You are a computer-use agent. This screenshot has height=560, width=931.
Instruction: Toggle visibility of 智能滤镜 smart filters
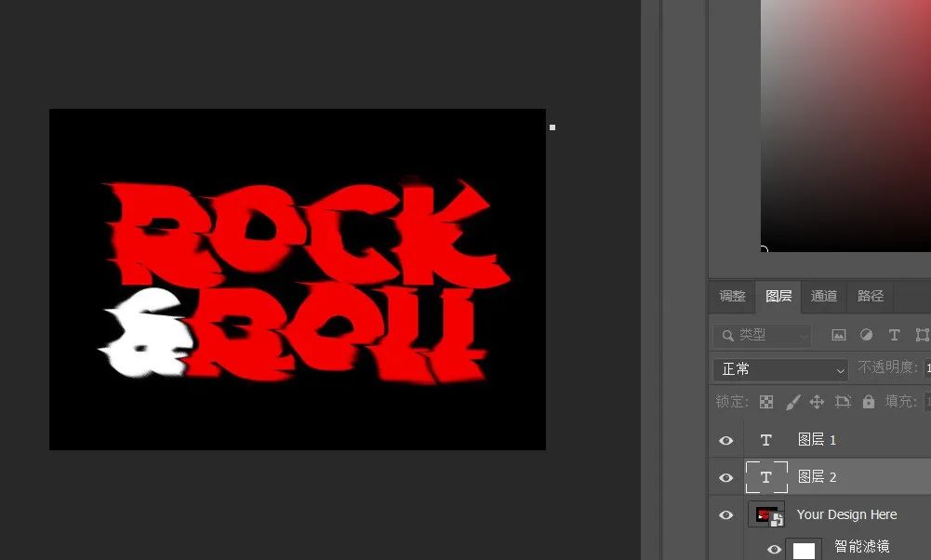[774, 549]
